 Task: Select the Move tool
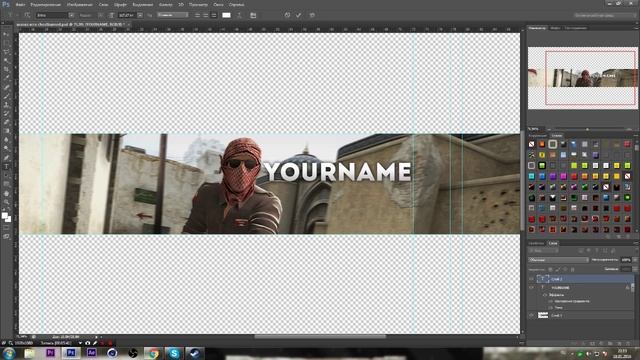[x=6, y=35]
